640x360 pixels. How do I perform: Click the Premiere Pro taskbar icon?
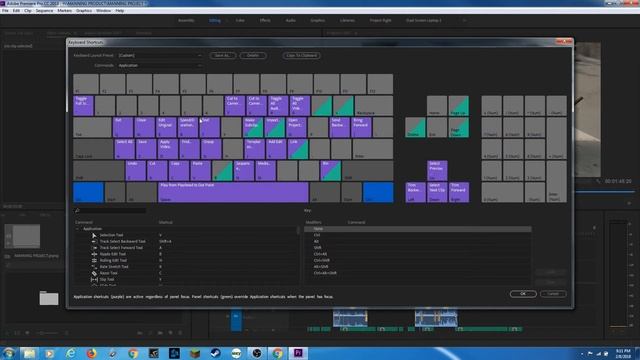click(298, 353)
